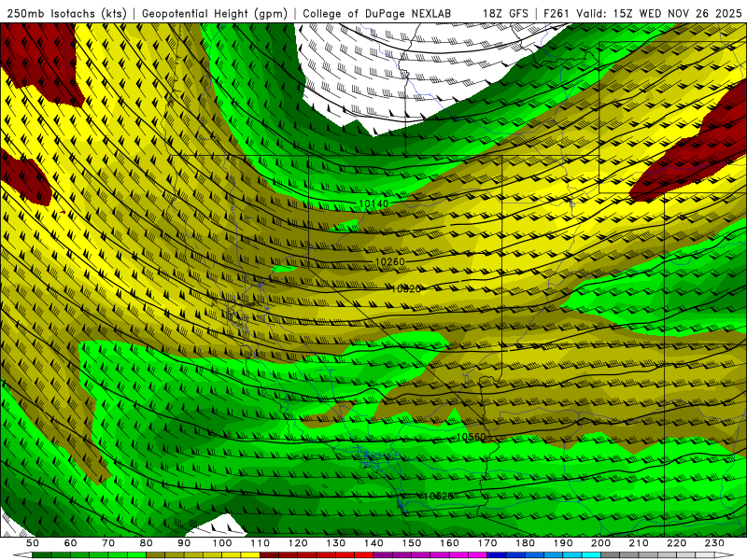747x560 pixels.
Task: Click the '18Z GFS' model run label
Action: click(505, 14)
